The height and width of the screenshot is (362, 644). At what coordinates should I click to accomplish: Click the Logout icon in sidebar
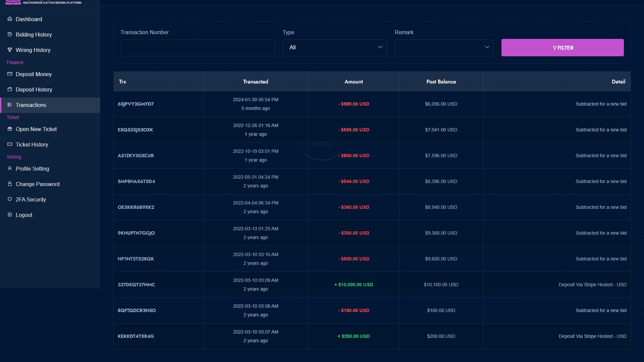point(10,215)
